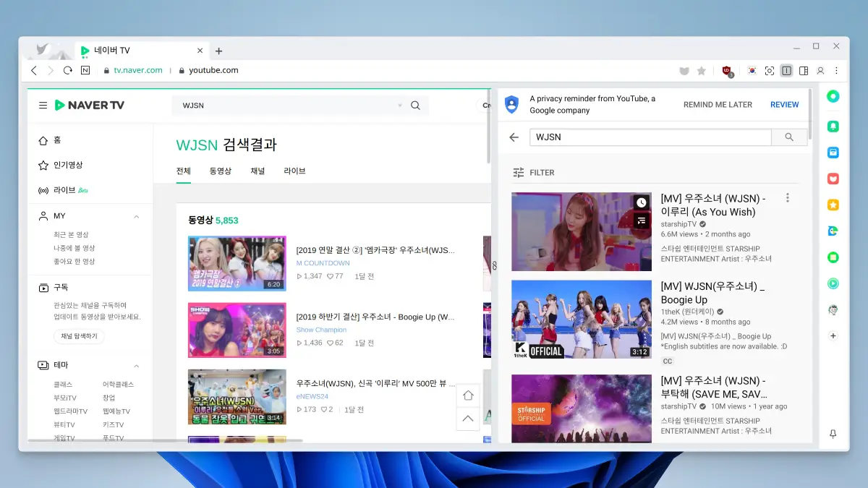Screen dimensions: 868x488
Task: Open YouTube's FILTER icon in the side panel
Action: coord(518,172)
